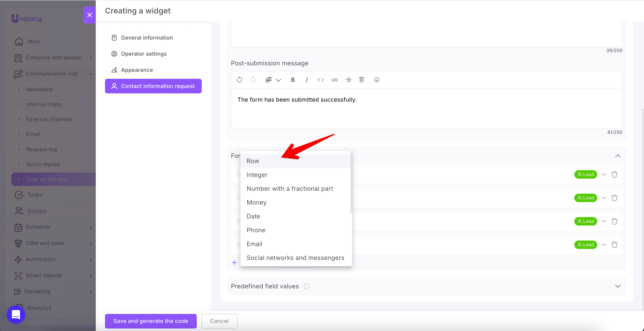
Task: Open the support chat bubble
Action: (16, 314)
